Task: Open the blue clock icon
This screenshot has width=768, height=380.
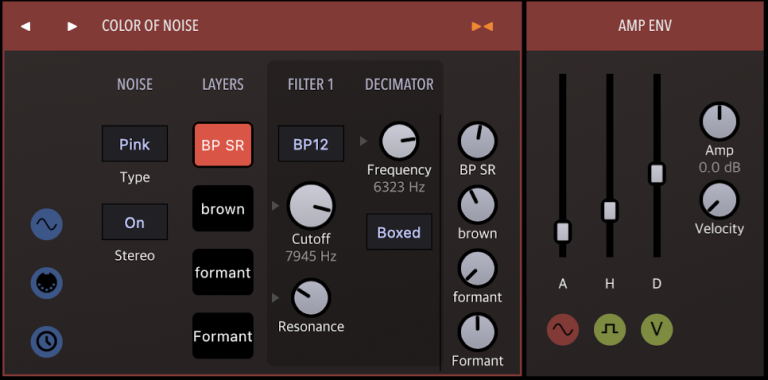Action: [x=47, y=341]
